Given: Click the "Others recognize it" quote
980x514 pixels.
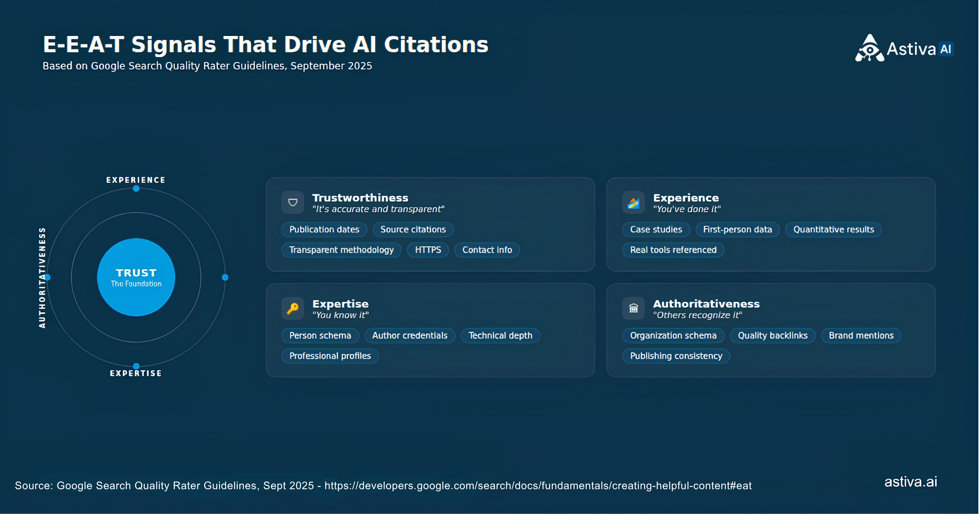Looking at the screenshot, I should 698,315.
